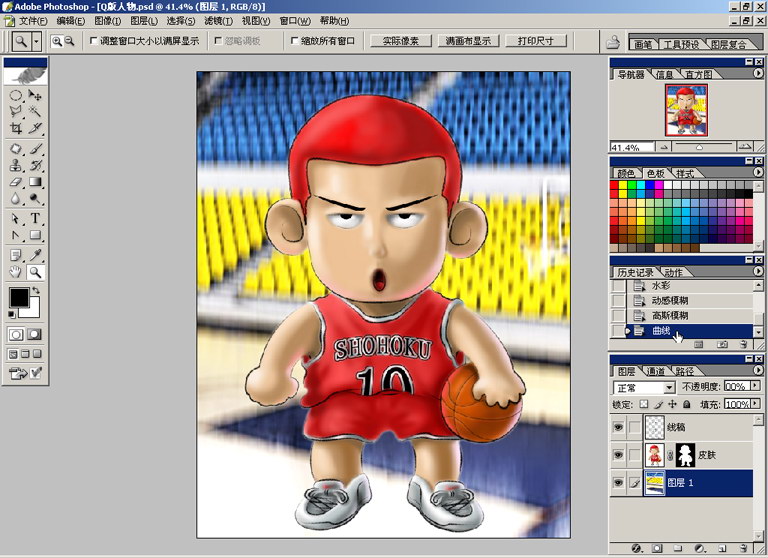Screen dimensions: 768x558
Task: Open the 文件 menu
Action: click(33, 21)
